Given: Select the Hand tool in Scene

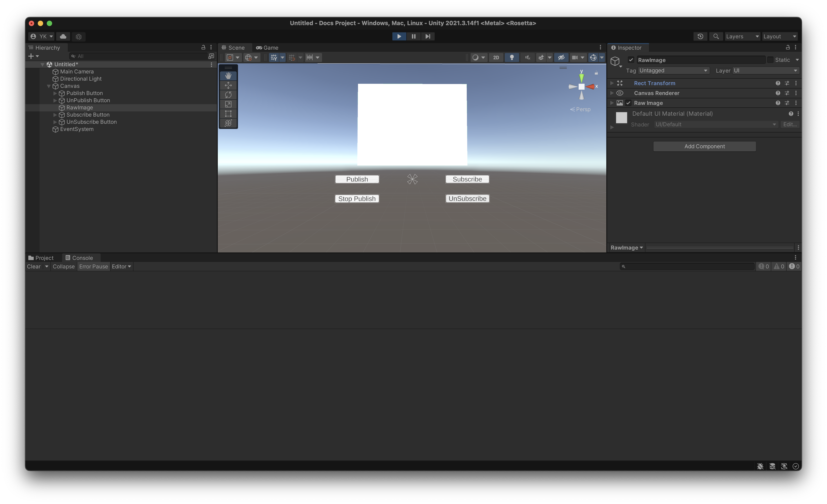Looking at the screenshot, I should 228,76.
